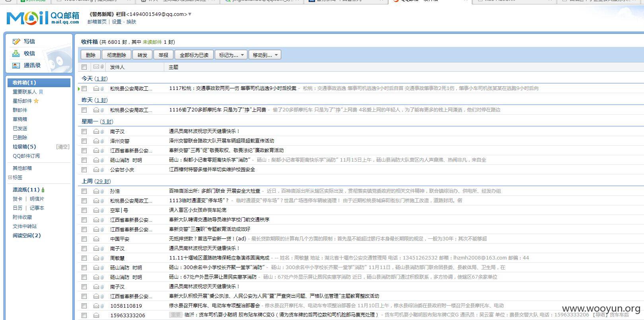This screenshot has width=644, height=320.
Task: Click envelope icon of the 1116 motorcycle email
Action: click(x=96, y=110)
